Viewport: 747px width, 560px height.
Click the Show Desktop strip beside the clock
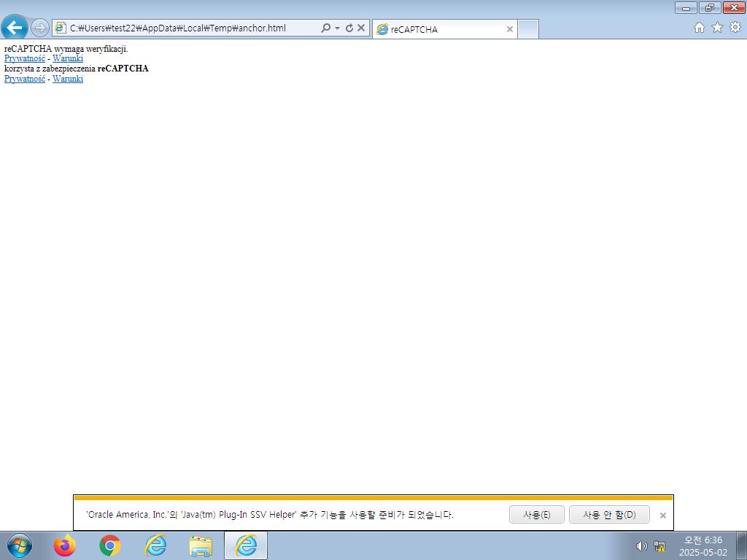click(x=742, y=545)
